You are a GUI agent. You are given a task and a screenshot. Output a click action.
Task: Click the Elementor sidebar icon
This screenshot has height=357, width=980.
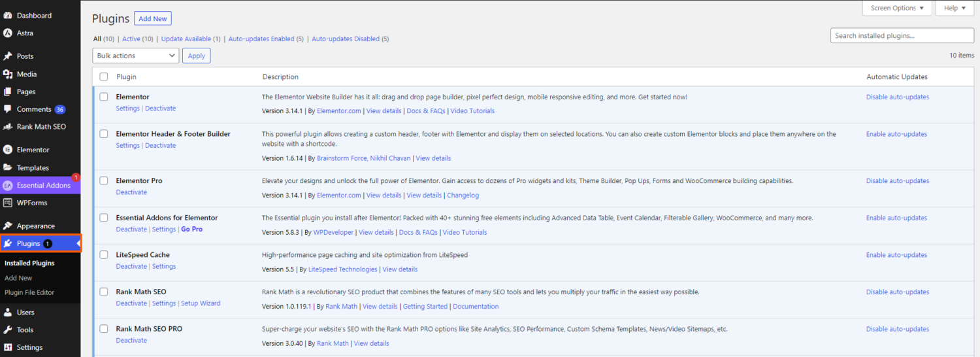coord(8,150)
